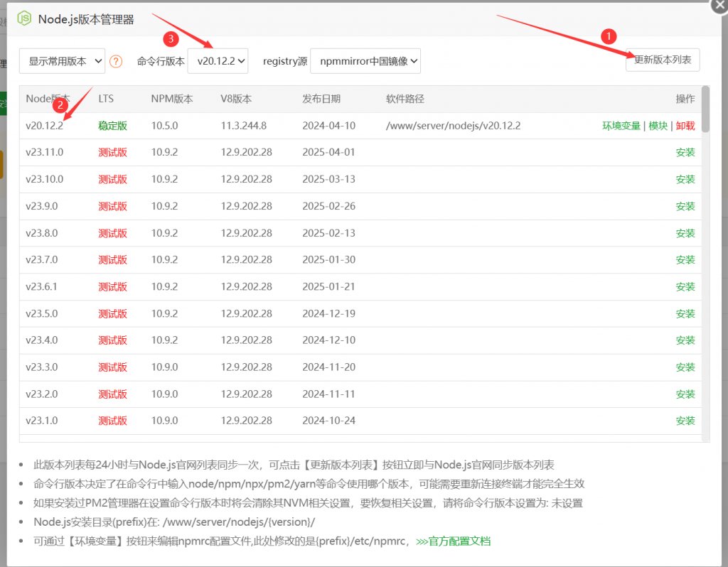Click the Node.js logo icon in title

click(23, 18)
